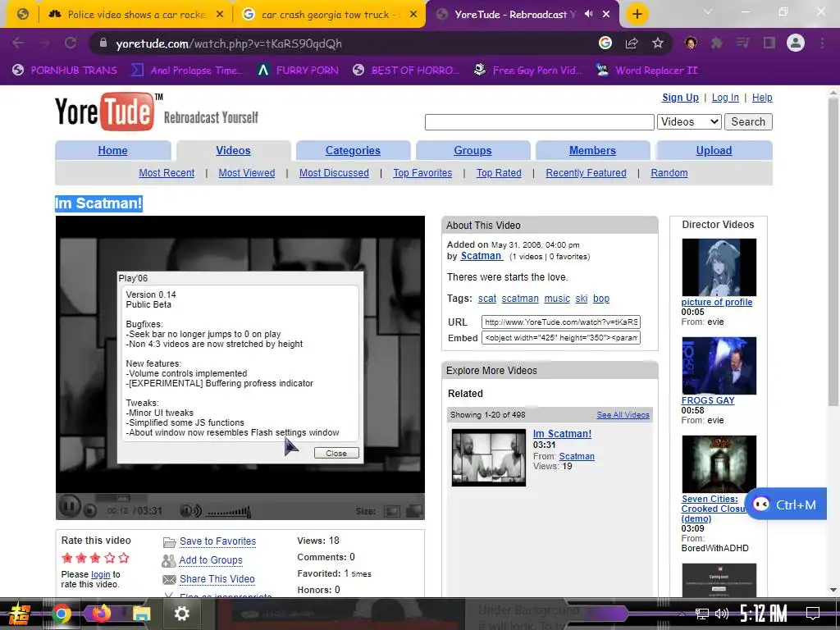The height and width of the screenshot is (630, 840).
Task: Click the Search button
Action: 748,121
